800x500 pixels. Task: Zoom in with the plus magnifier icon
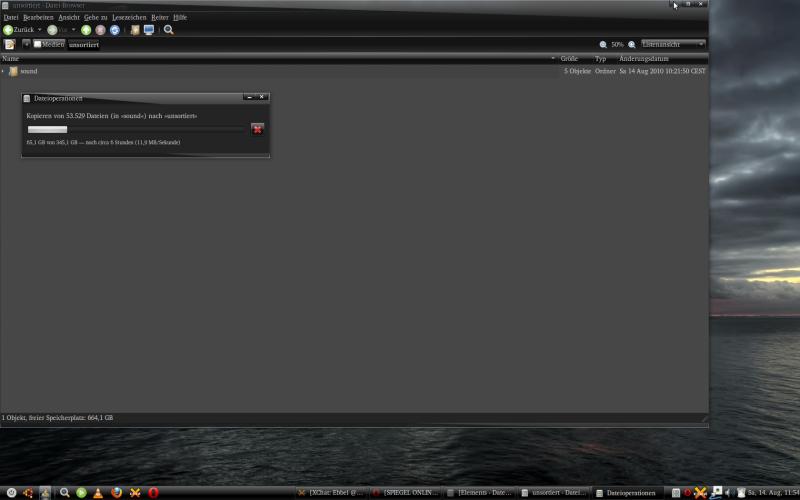(x=632, y=45)
